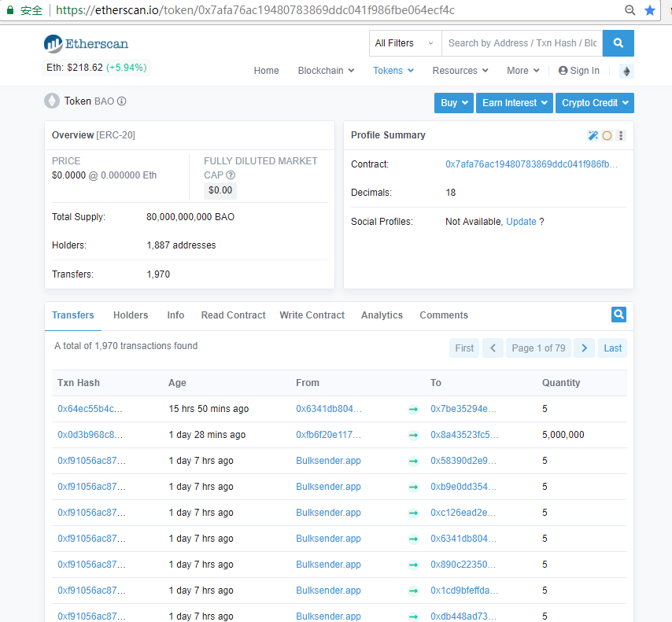Viewport: 672px width, 622px height.
Task: Click the bookmark star icon
Action: pos(650,10)
